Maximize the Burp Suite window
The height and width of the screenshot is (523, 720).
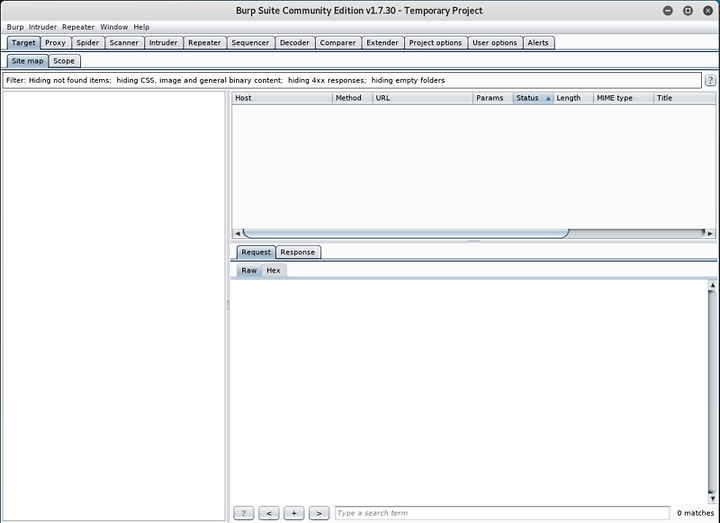point(688,11)
